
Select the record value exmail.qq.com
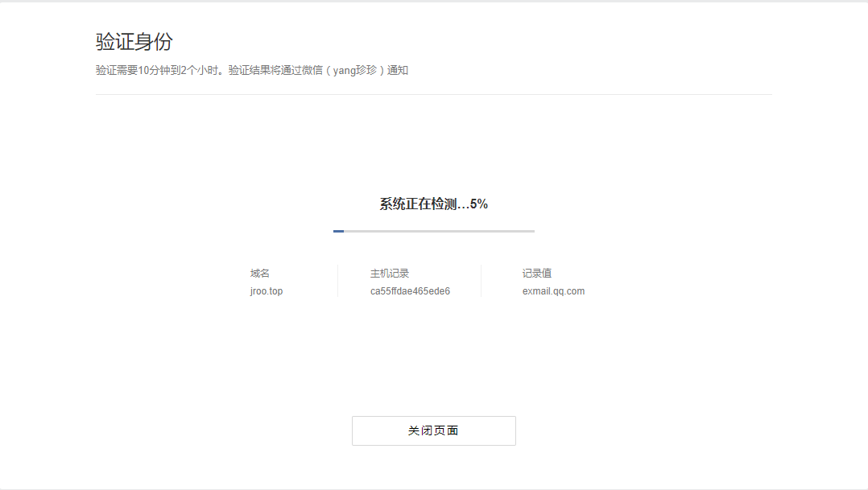coord(554,291)
